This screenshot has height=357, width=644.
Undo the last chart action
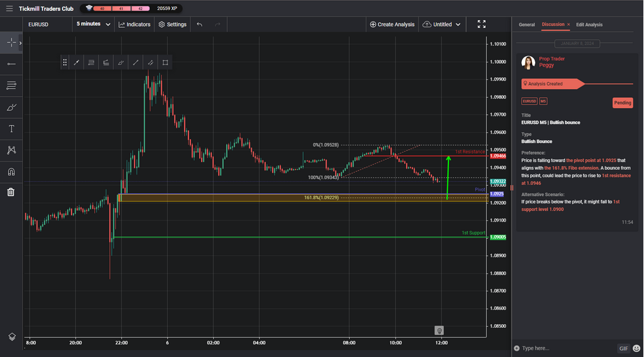199,25
